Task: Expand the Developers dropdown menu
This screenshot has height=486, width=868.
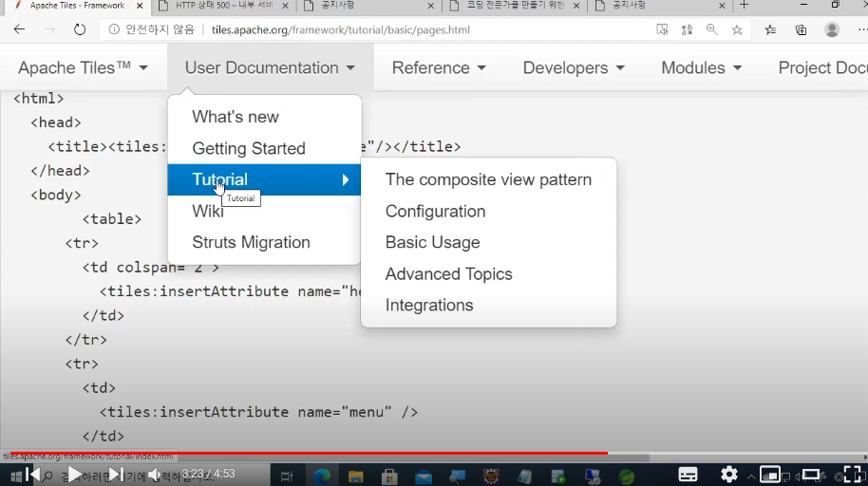Action: pyautogui.click(x=574, y=67)
